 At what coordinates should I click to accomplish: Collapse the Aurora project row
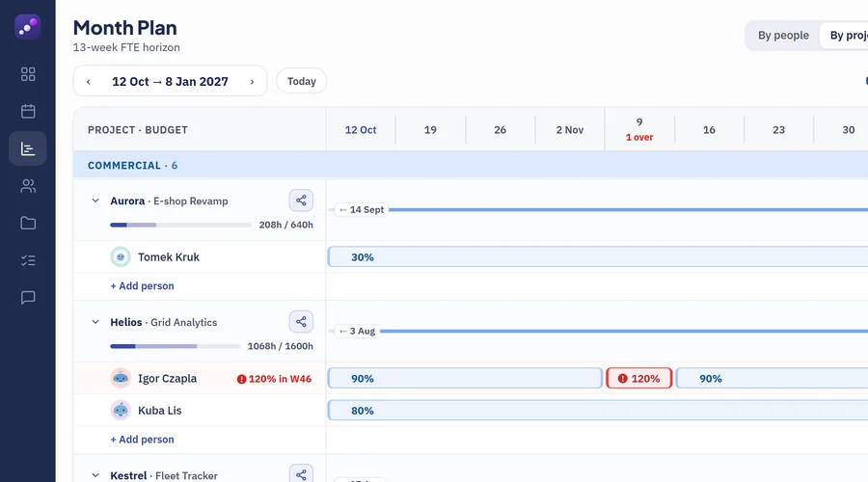95,201
